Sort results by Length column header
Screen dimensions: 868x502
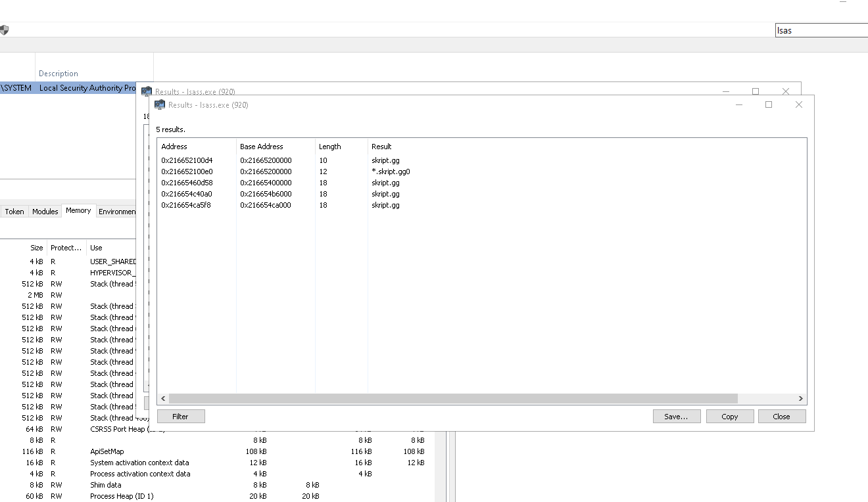pyautogui.click(x=341, y=147)
